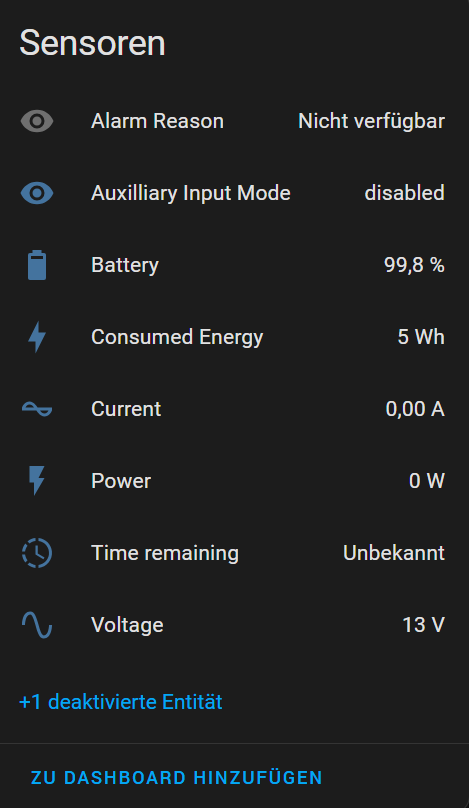Image resolution: width=469 pixels, height=808 pixels.
Task: Click the Unbekannt time remaining value
Action: pyautogui.click(x=394, y=553)
